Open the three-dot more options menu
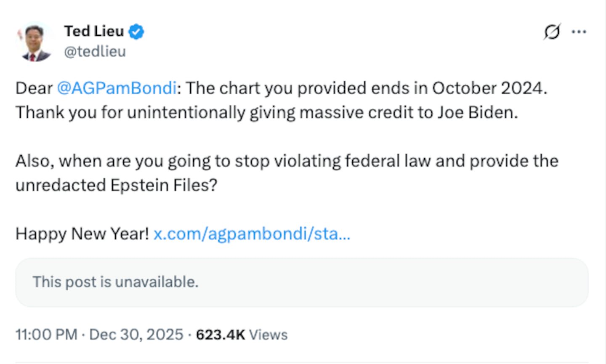The image size is (606, 364). (579, 32)
